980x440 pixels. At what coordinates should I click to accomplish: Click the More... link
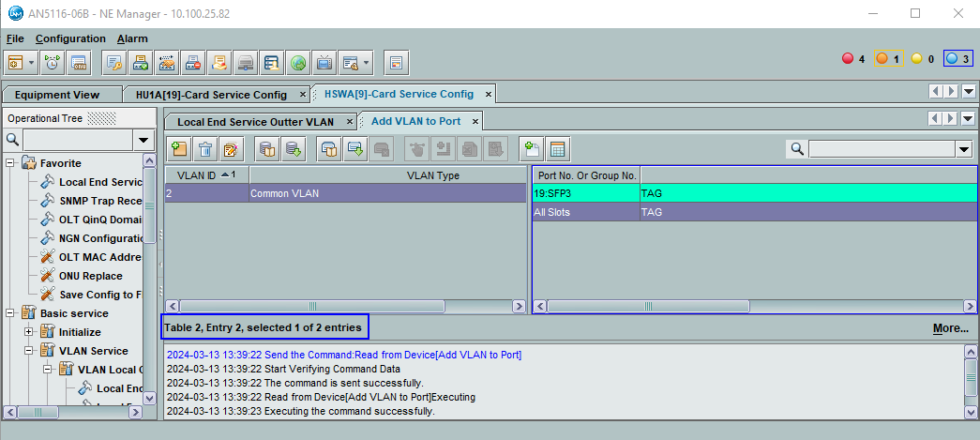tap(951, 328)
